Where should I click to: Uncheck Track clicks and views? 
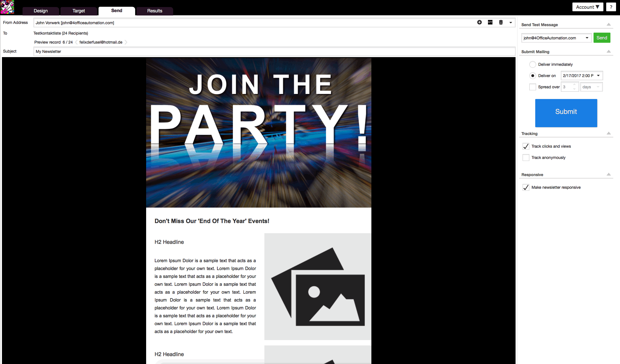point(526,146)
